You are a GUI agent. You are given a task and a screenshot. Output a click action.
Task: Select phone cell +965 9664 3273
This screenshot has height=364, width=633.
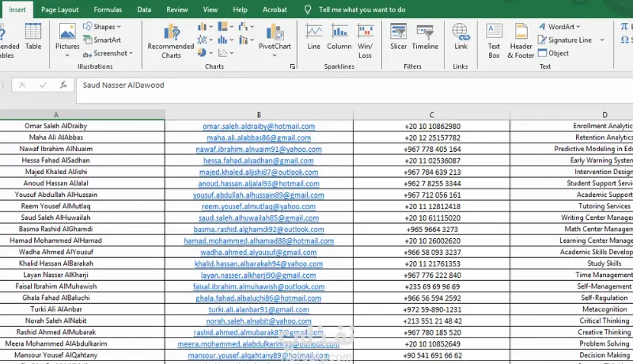pyautogui.click(x=431, y=229)
